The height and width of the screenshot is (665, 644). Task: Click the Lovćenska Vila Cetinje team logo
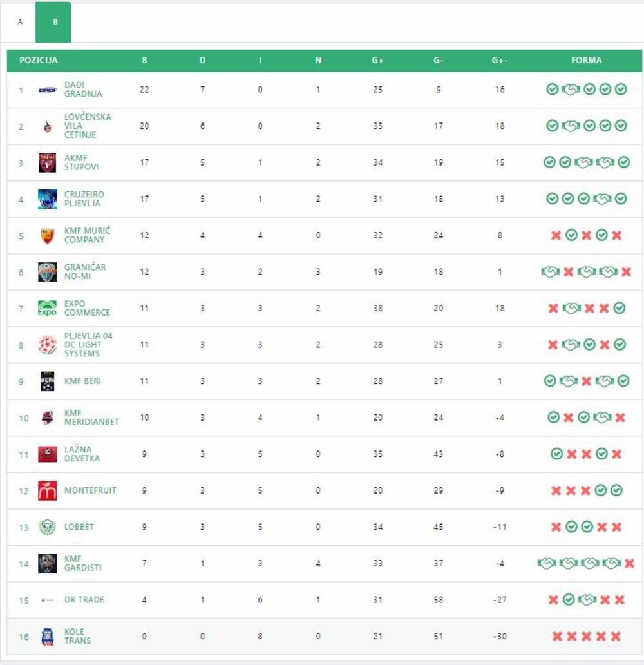[47, 126]
